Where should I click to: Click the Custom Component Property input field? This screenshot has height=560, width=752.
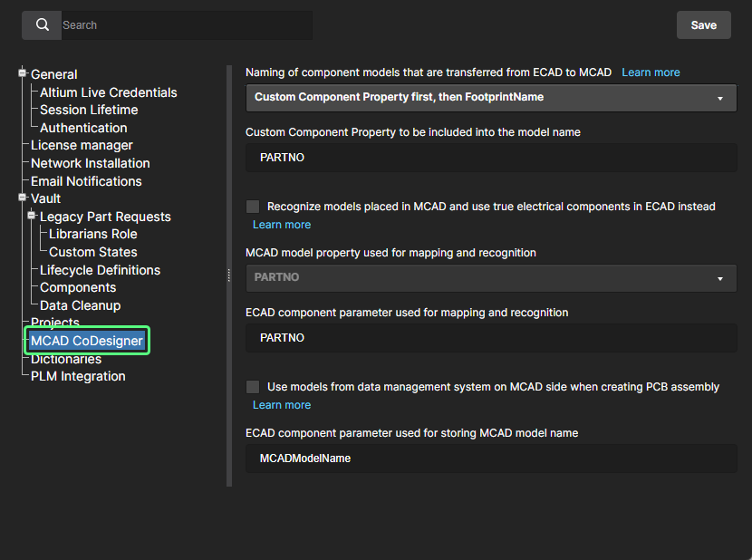(x=490, y=158)
